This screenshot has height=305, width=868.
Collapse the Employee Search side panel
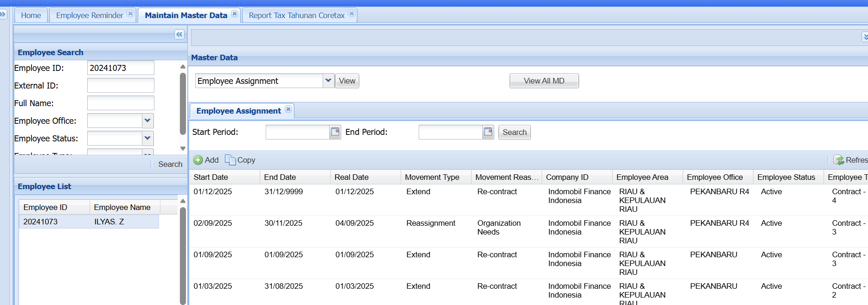(179, 34)
